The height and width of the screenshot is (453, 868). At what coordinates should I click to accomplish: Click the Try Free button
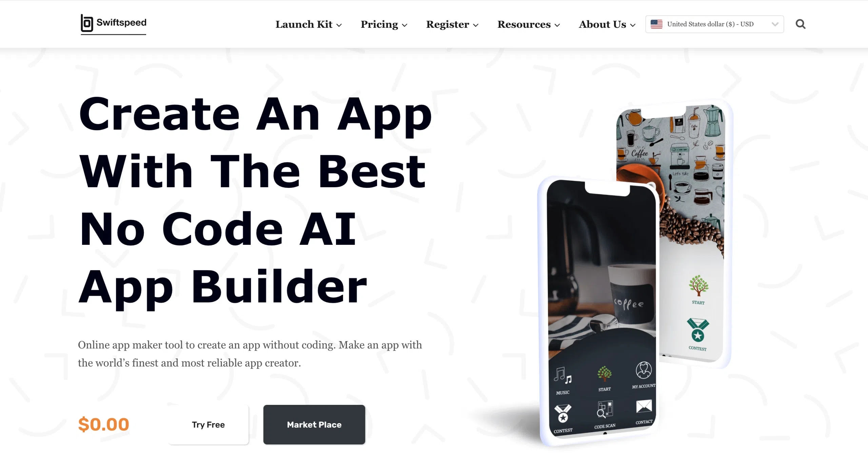[208, 425]
